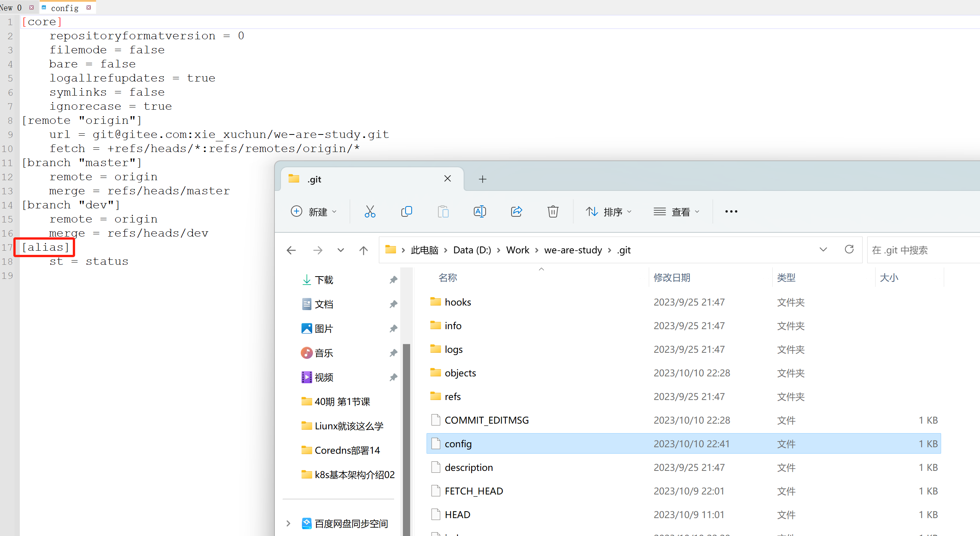Screen dimensions: 980x536
Task: Unpin the 下载 quick access pin
Action: tap(393, 280)
